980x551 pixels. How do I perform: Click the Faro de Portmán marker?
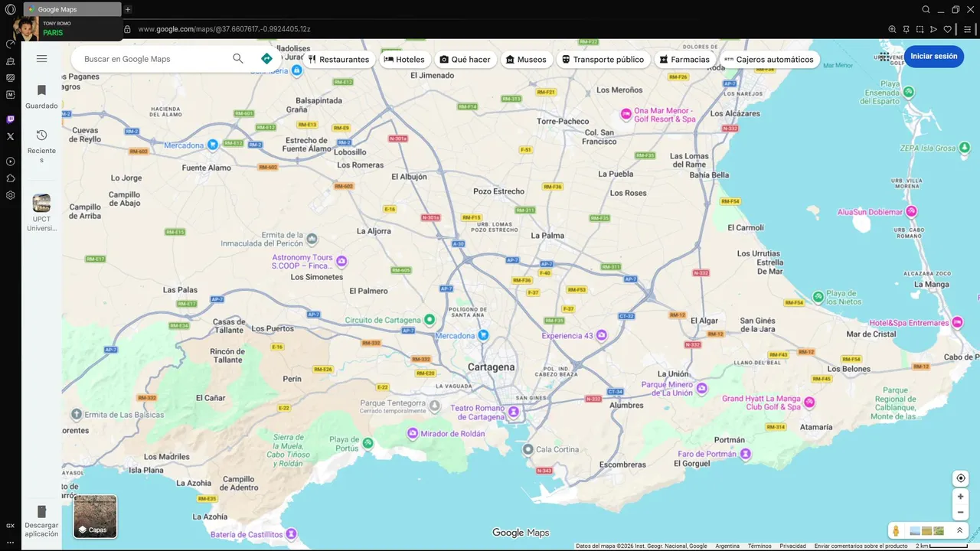tap(746, 454)
